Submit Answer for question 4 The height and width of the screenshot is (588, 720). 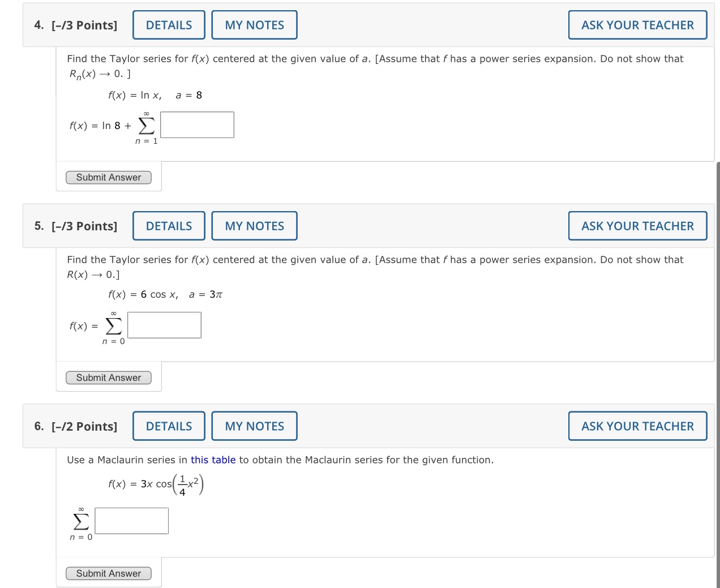(x=109, y=177)
